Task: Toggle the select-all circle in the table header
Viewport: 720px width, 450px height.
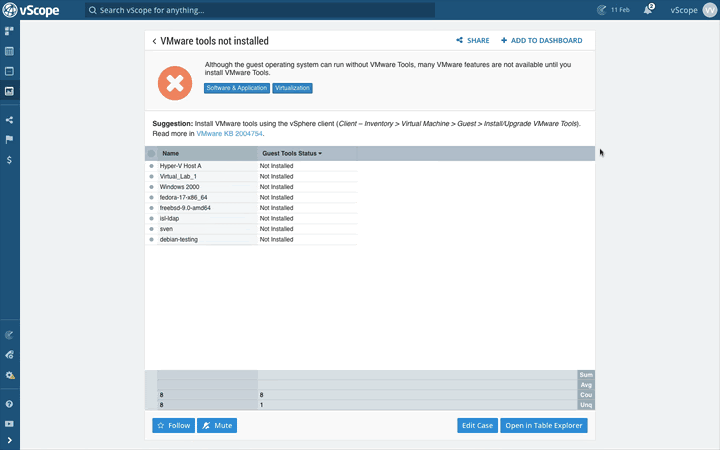Action: coord(151,153)
